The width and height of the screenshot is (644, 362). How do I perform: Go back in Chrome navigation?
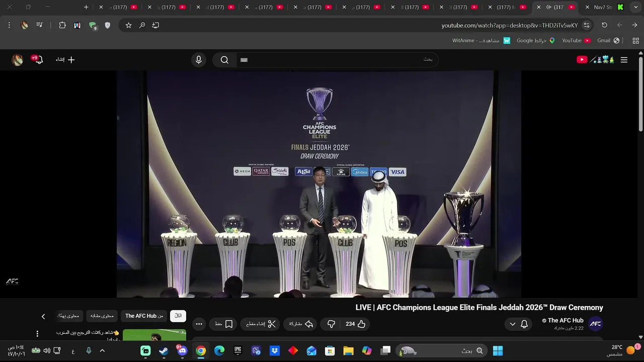[634, 25]
